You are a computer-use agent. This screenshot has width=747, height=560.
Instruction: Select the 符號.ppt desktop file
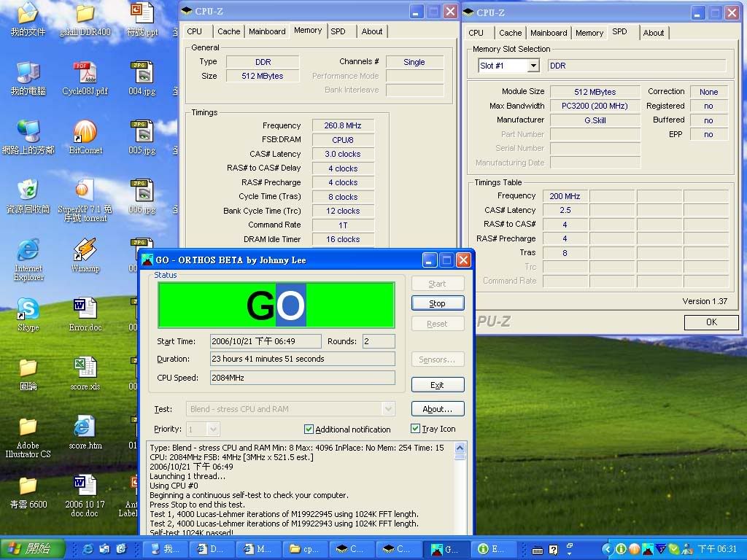pyautogui.click(x=142, y=19)
